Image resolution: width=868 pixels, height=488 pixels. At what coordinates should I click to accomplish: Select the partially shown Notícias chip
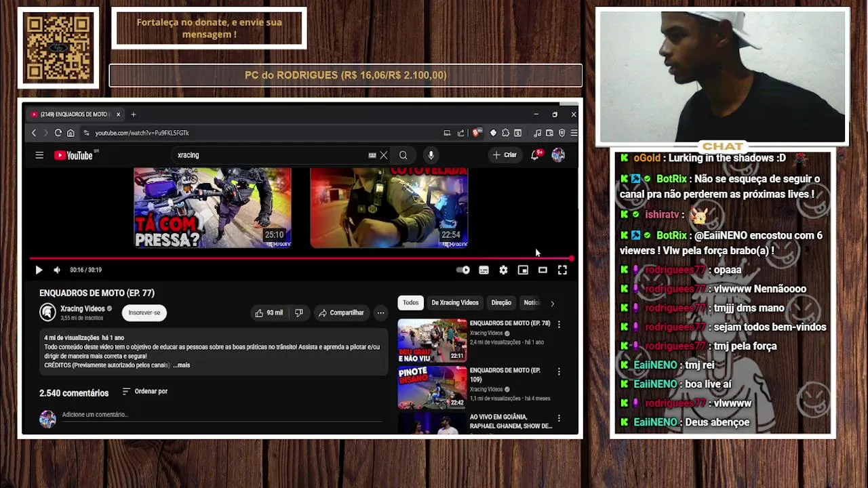(x=532, y=302)
